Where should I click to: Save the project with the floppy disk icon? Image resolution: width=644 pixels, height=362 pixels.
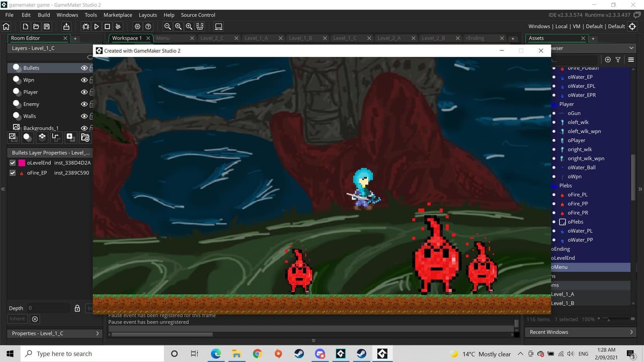tap(47, 27)
